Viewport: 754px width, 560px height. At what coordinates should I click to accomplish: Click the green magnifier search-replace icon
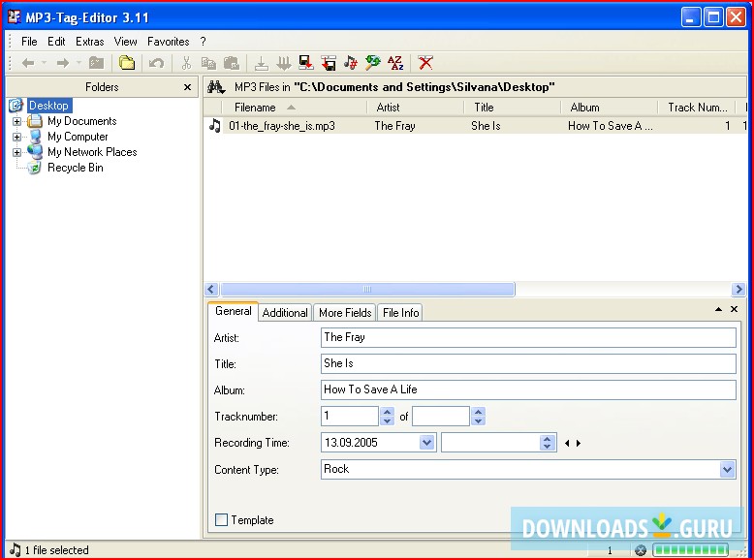(373, 63)
